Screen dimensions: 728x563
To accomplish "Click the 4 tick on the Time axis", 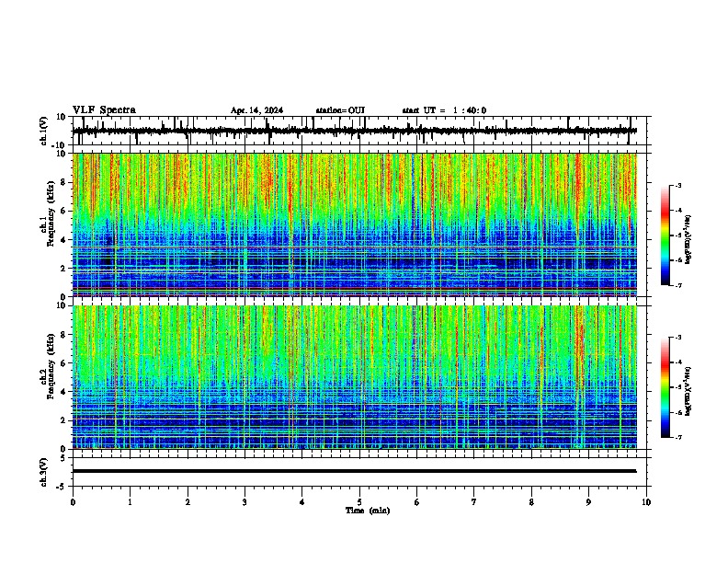I will [302, 502].
